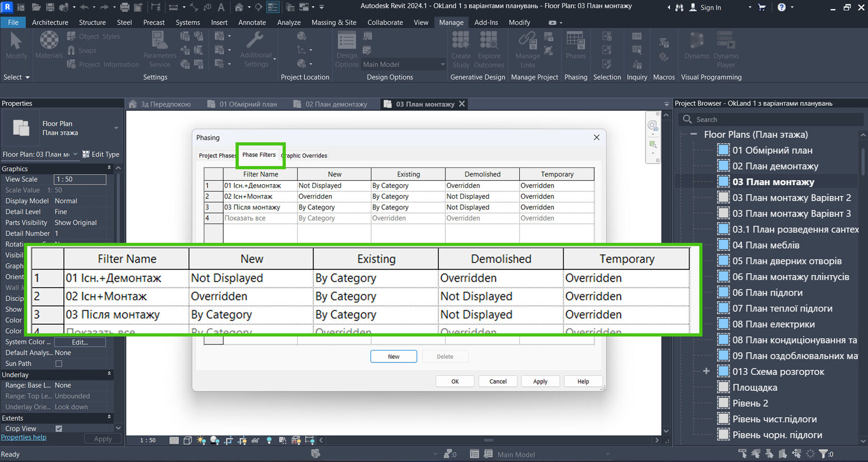
Task: Toggle Reveal Hidden Elements lightbulb
Action: [x=269, y=440]
